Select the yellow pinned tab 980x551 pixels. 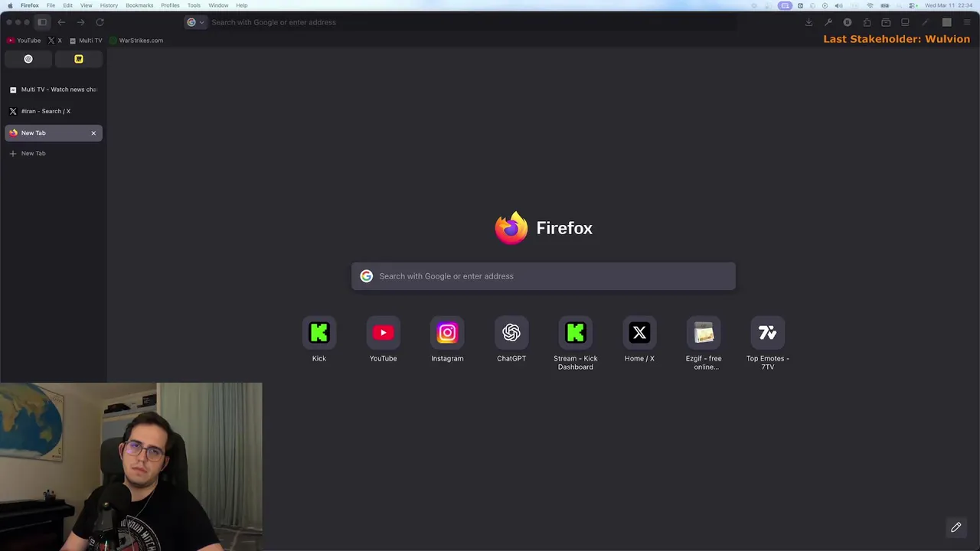point(78,59)
